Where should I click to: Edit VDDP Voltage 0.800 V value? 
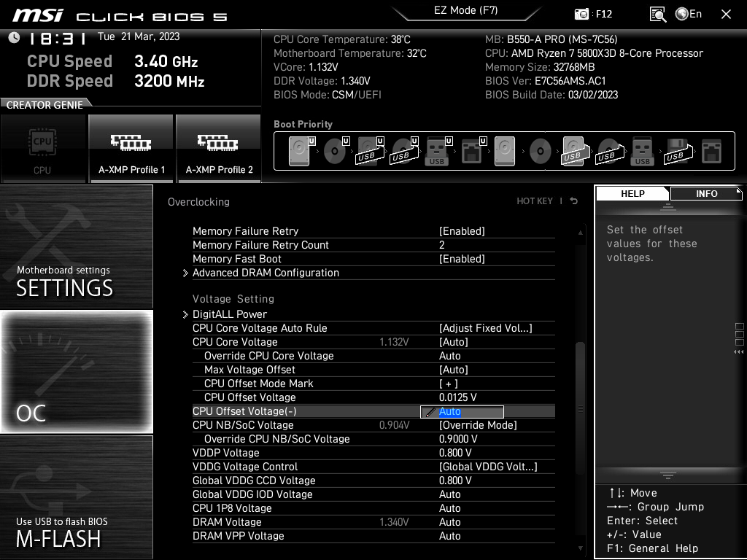(455, 453)
